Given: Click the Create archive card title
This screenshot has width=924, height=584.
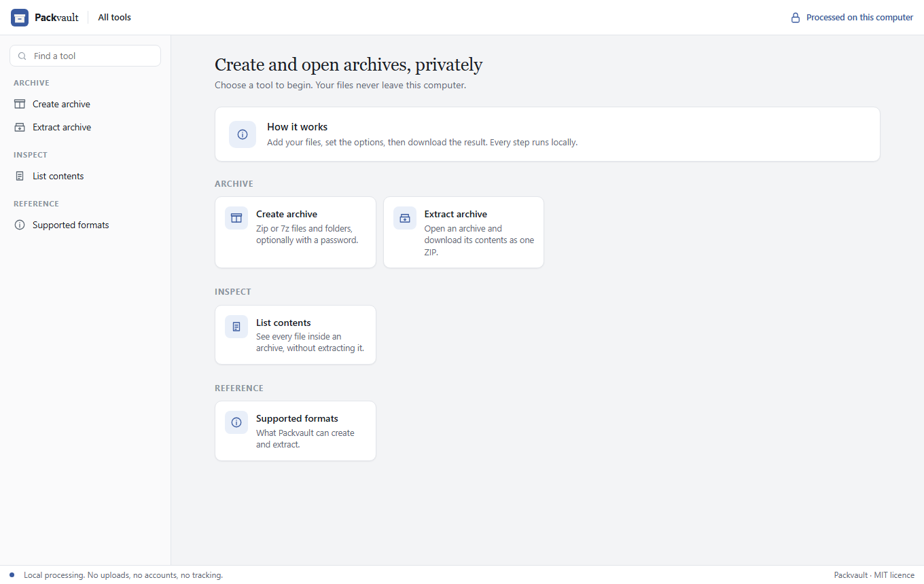Looking at the screenshot, I should point(287,214).
